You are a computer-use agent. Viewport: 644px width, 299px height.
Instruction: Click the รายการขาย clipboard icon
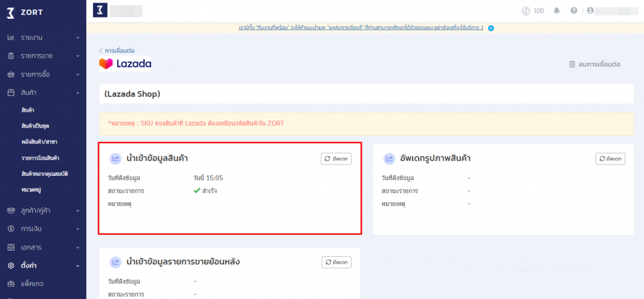11,56
